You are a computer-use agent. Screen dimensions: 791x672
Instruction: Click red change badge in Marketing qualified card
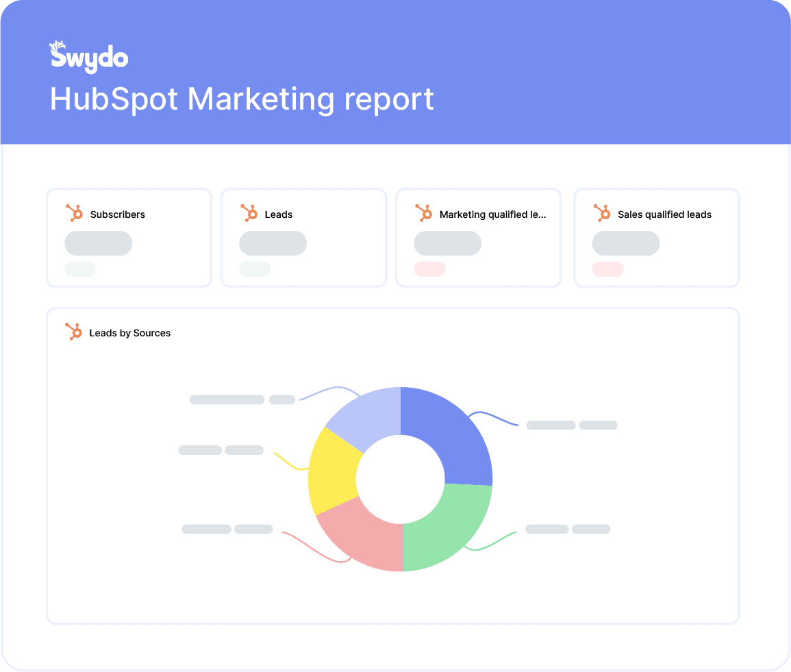tap(429, 269)
